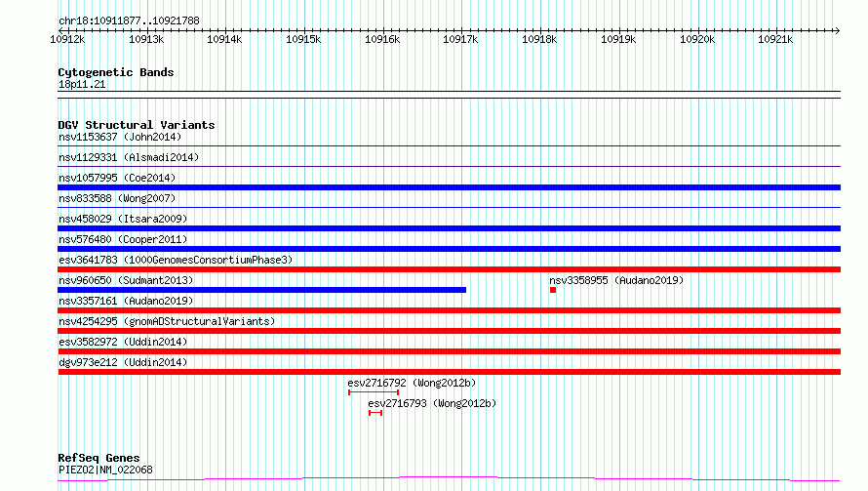Image resolution: width=868 pixels, height=491 pixels.
Task: Click the ruler's right end arrowhead
Action: pyautogui.click(x=838, y=30)
